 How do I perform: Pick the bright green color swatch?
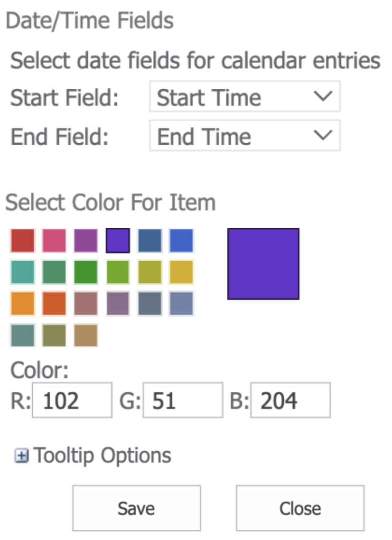tap(86, 272)
